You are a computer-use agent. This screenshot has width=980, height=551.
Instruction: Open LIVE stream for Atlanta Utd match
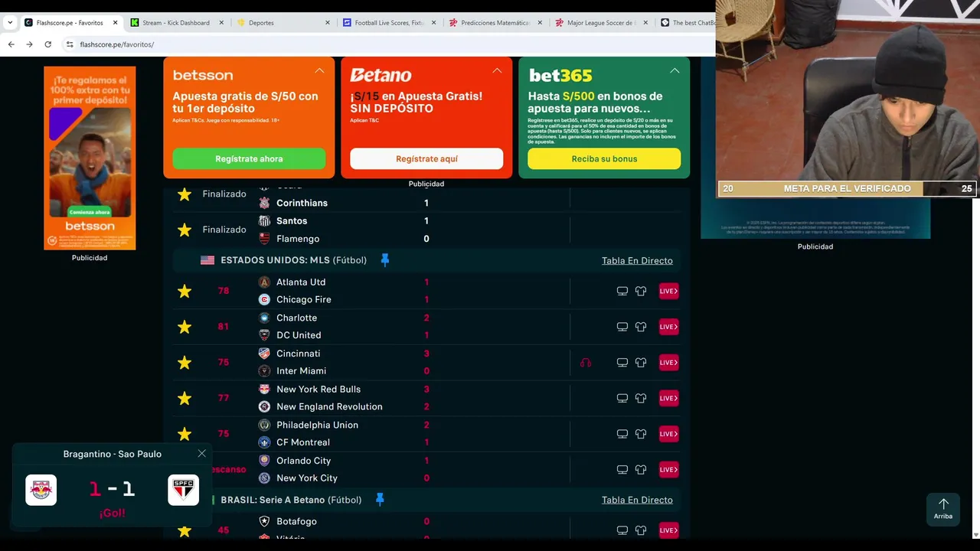pyautogui.click(x=668, y=291)
